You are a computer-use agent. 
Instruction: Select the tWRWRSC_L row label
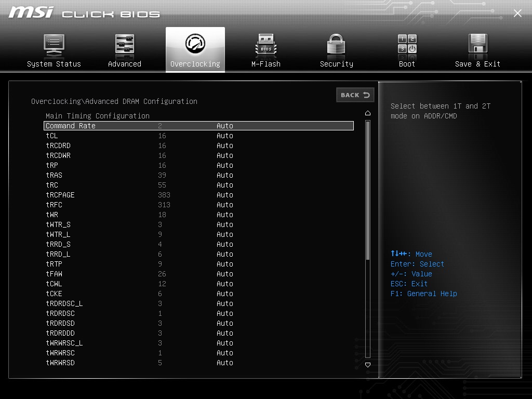coord(64,343)
